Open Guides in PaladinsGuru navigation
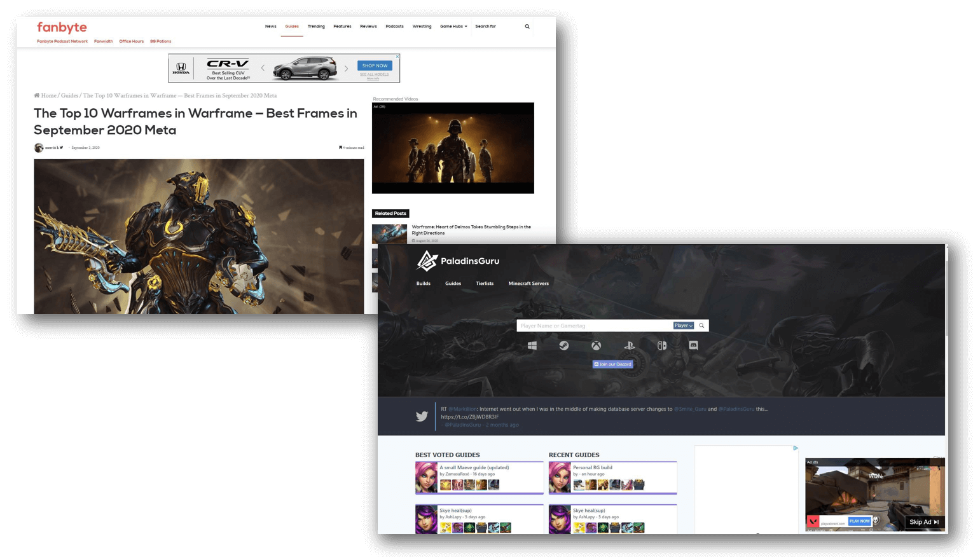The image size is (980, 557). coord(453,284)
